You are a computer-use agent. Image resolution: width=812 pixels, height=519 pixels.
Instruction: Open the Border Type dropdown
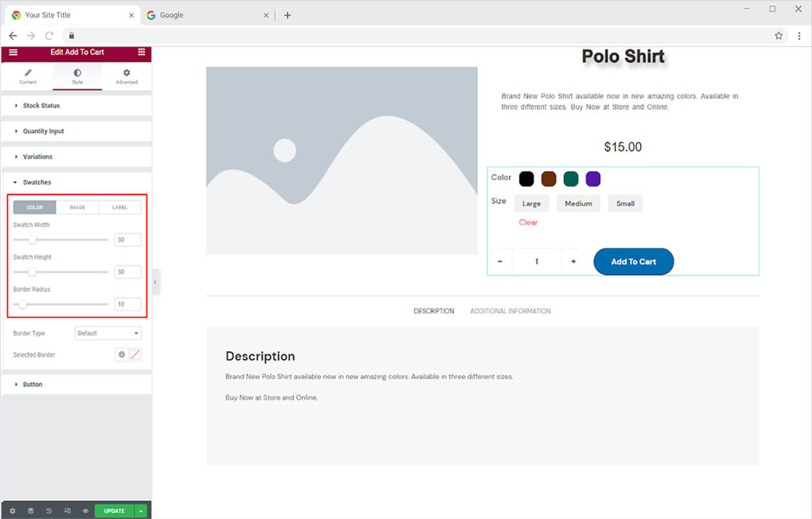108,333
